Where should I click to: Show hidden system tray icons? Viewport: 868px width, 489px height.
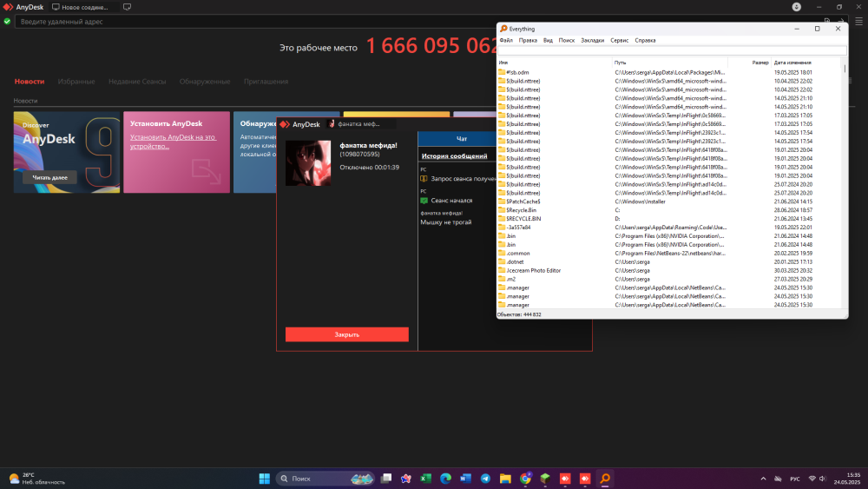[x=763, y=479]
